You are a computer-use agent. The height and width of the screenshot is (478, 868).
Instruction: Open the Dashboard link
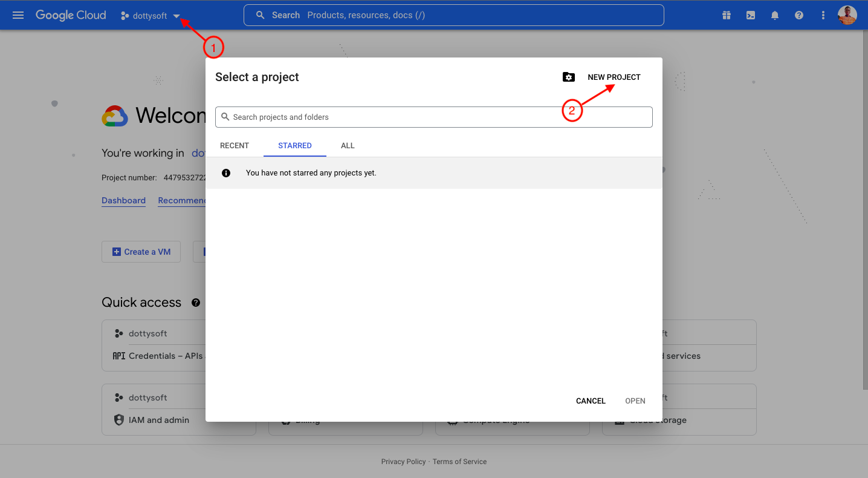pos(123,200)
